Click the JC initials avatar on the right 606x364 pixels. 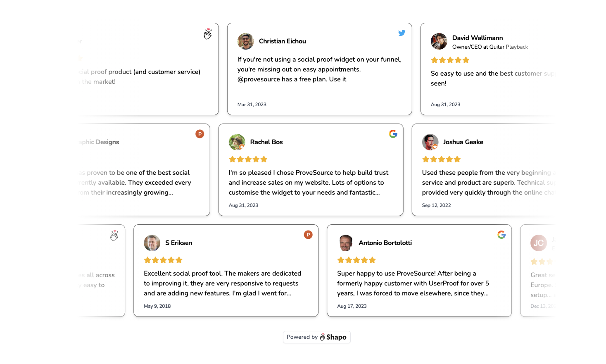pos(538,243)
